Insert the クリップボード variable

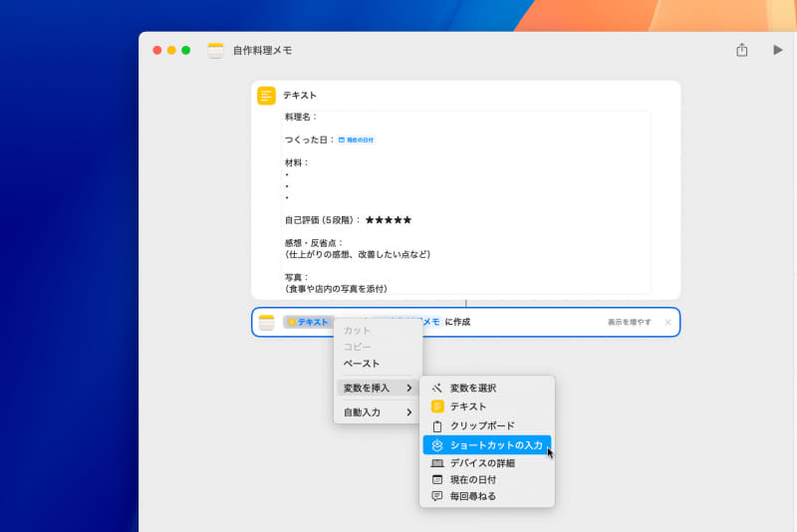click(x=487, y=425)
